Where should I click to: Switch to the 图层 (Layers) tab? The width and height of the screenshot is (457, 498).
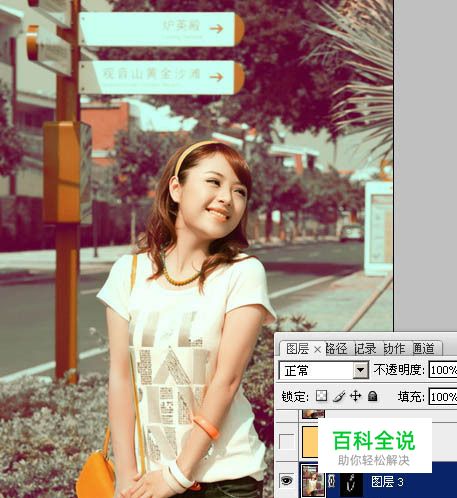point(297,349)
